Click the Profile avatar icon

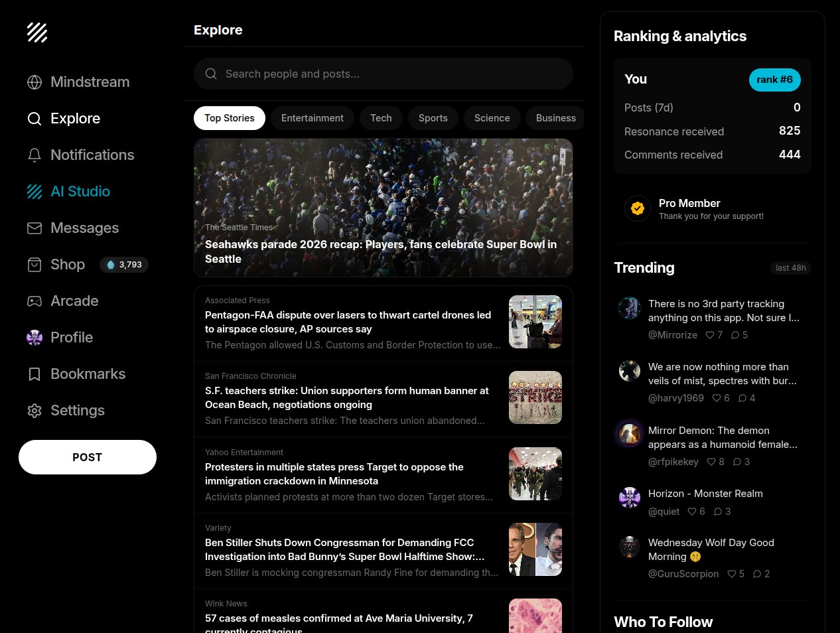(35, 338)
